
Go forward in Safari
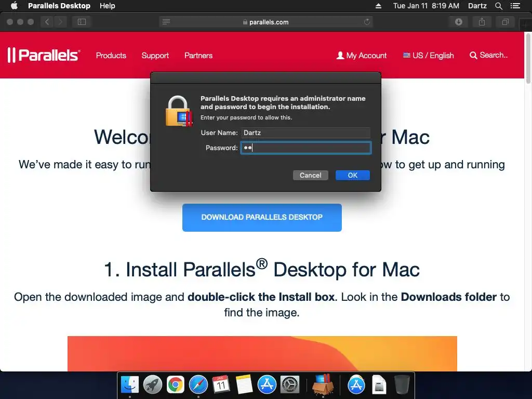point(60,22)
